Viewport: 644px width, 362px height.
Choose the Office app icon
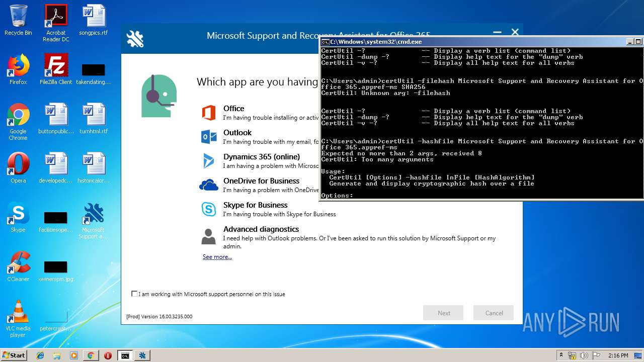[208, 113]
